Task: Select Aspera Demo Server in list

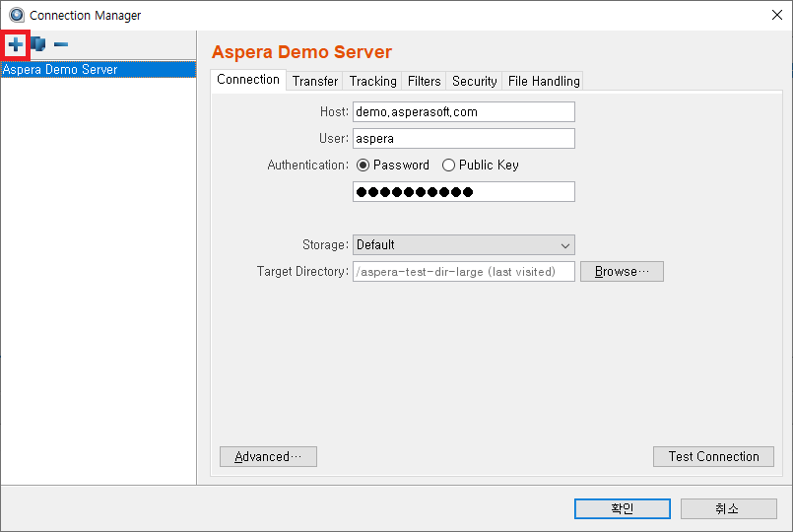Action: (99, 69)
